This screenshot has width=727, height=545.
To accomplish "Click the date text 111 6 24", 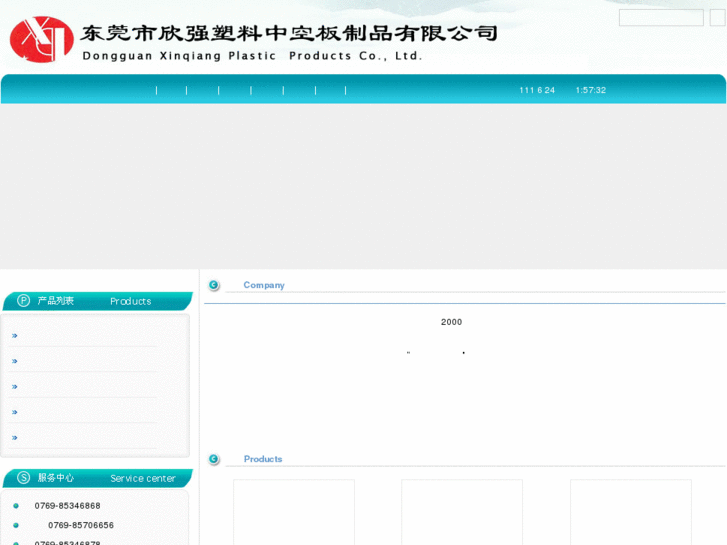I will click(537, 90).
